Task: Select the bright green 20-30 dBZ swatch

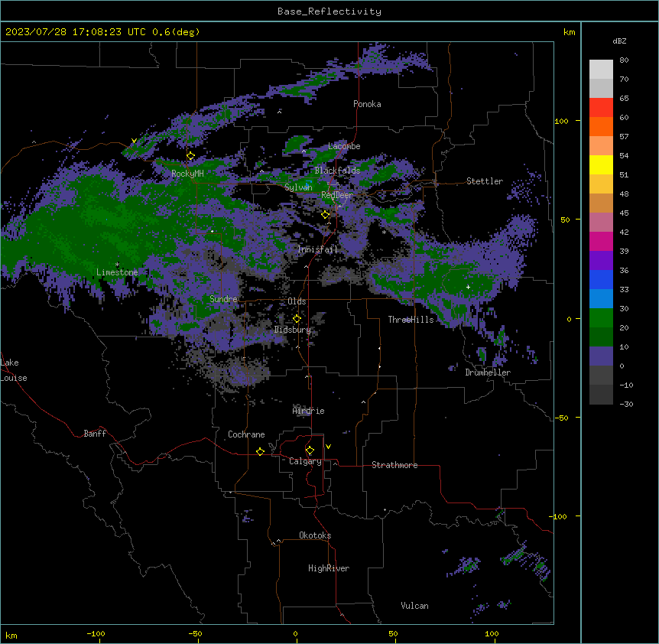Action: pyautogui.click(x=601, y=318)
